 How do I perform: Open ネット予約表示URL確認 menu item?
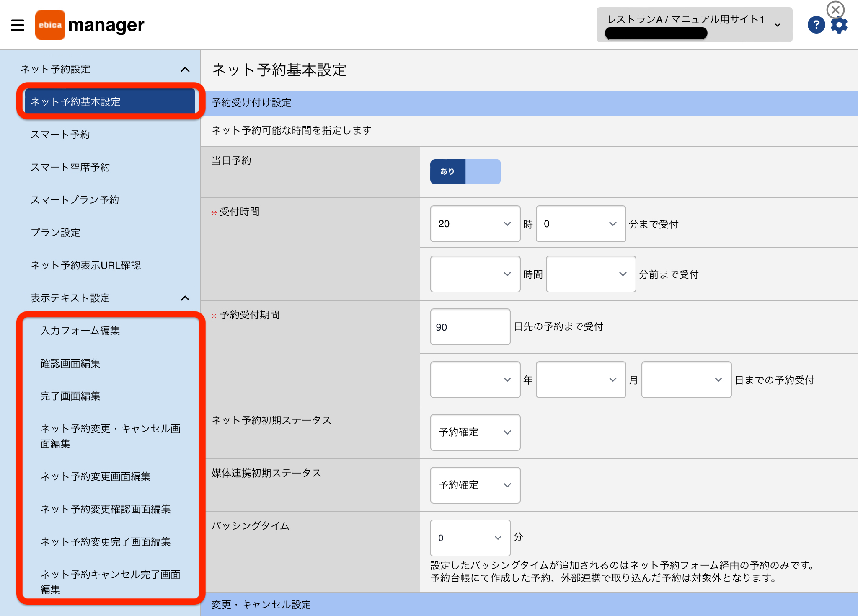[x=85, y=265]
